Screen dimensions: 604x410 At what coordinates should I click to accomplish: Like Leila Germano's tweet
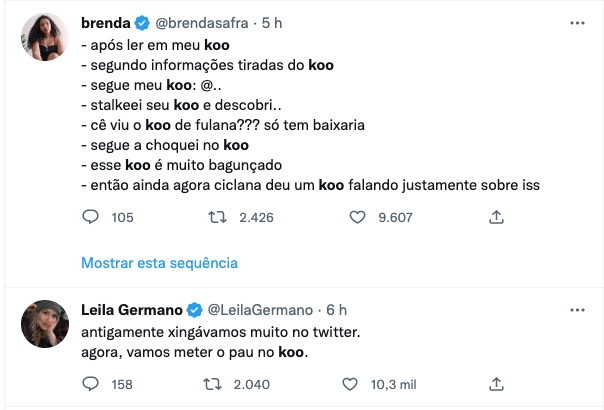(x=350, y=383)
